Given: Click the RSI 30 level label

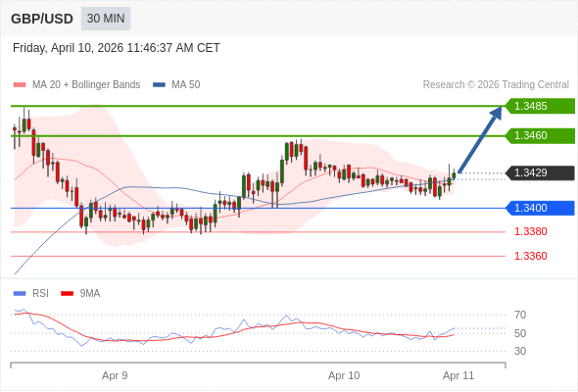Looking at the screenshot, I should pyautogui.click(x=520, y=351).
